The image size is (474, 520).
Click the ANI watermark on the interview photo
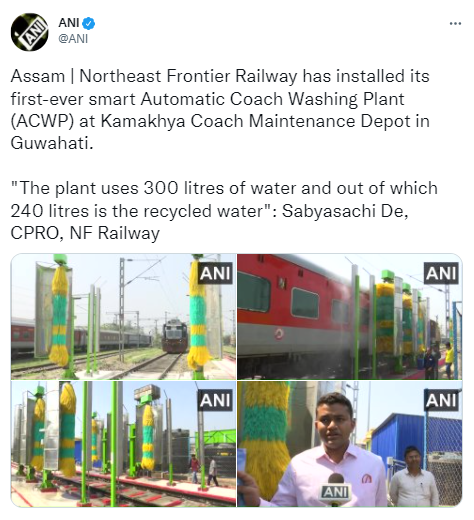[x=441, y=400]
